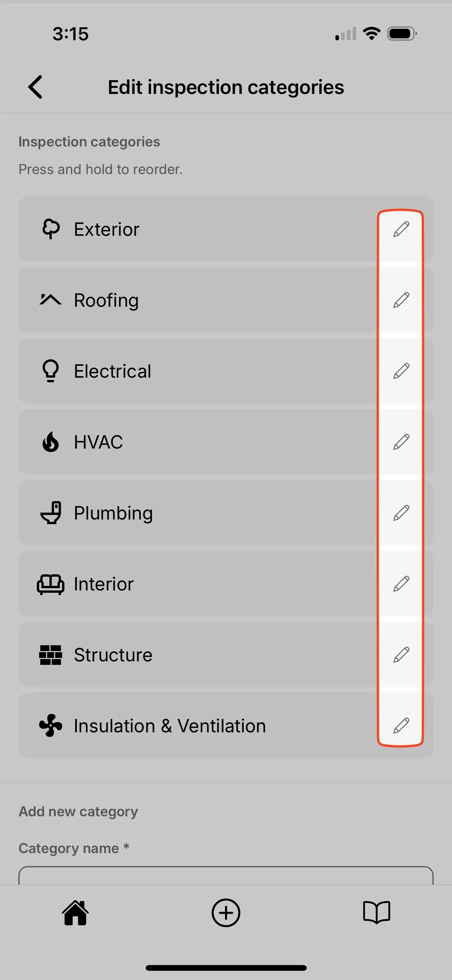Image resolution: width=452 pixels, height=980 pixels.
Task: Tap the Insulation & Ventilation fan icon
Action: point(50,726)
